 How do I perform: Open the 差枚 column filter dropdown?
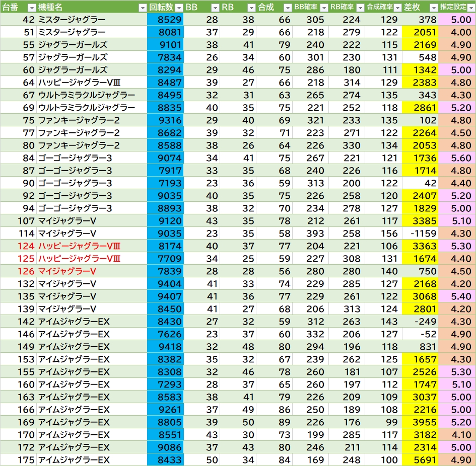coord(434,8)
